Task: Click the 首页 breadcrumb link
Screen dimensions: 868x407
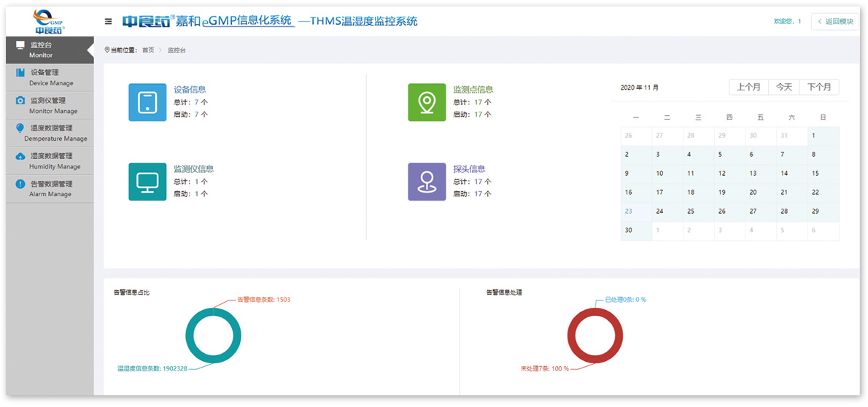Action: [148, 50]
